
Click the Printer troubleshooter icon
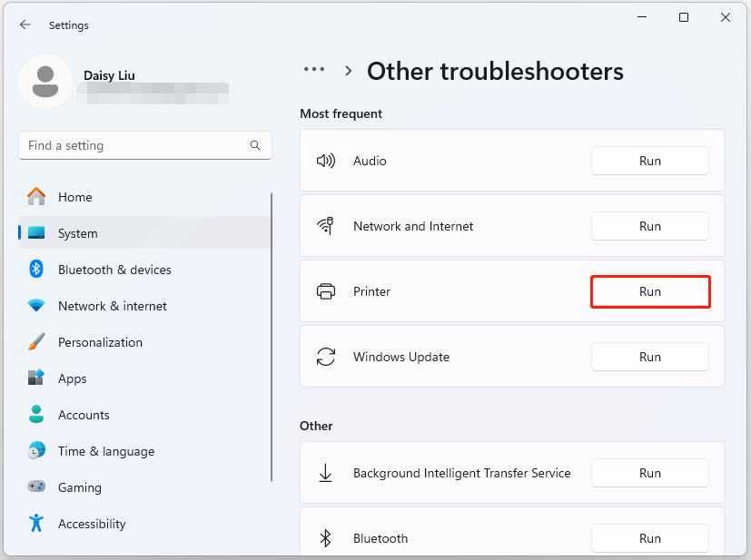(x=325, y=291)
